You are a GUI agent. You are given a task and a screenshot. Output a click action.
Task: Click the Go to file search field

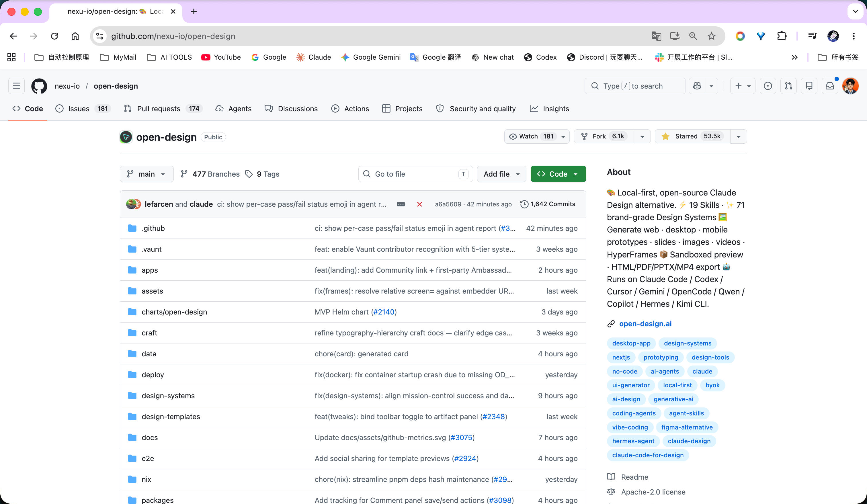(416, 174)
